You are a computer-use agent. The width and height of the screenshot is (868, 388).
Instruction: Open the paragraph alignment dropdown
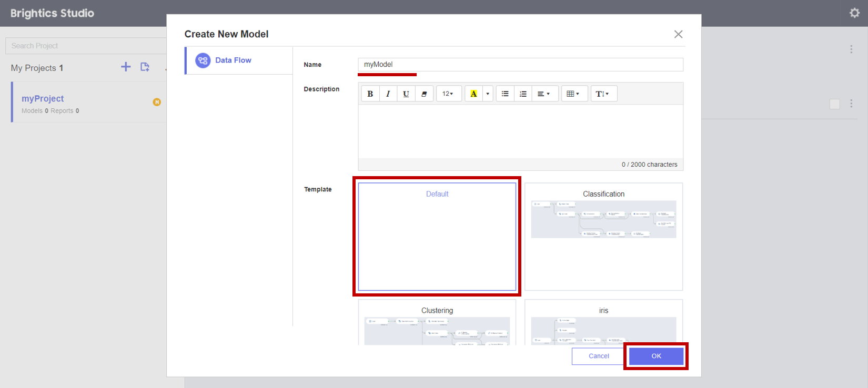pos(545,94)
